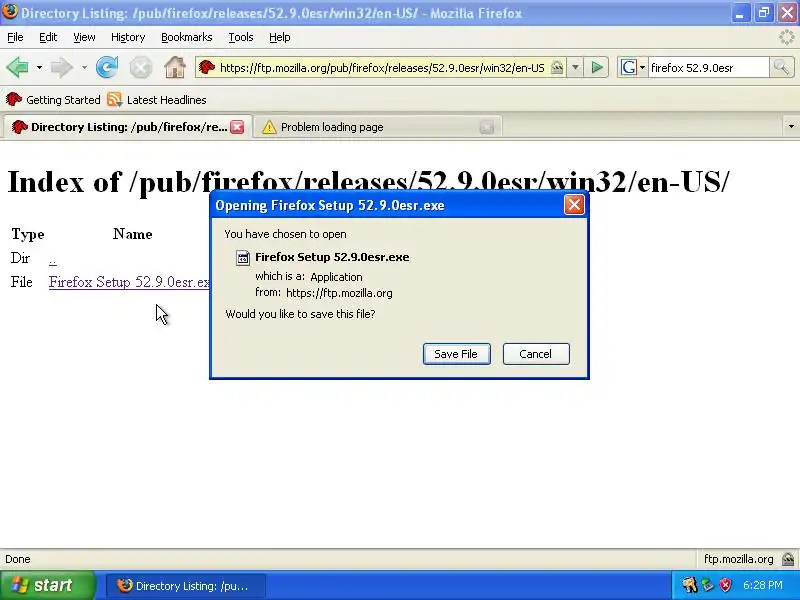Click the activity throbber icon beside menus
This screenshot has width=800, height=600.
[x=787, y=37]
